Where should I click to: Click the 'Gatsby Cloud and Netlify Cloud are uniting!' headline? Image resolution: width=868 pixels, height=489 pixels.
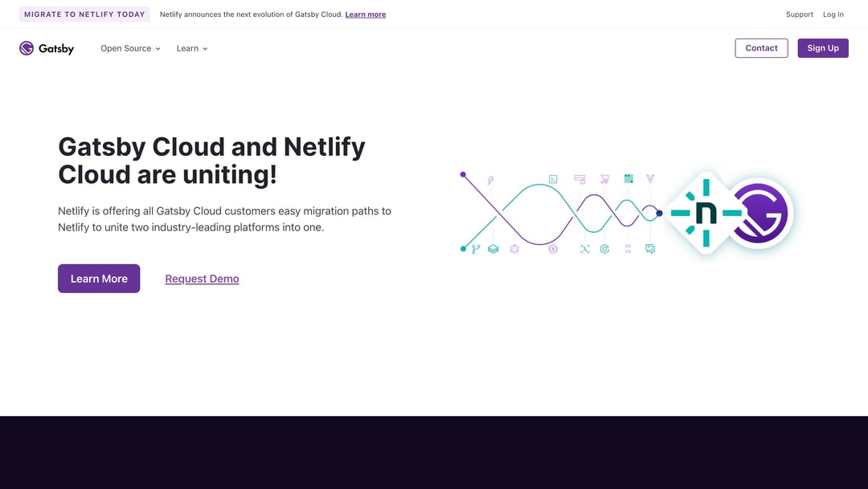[x=212, y=161]
